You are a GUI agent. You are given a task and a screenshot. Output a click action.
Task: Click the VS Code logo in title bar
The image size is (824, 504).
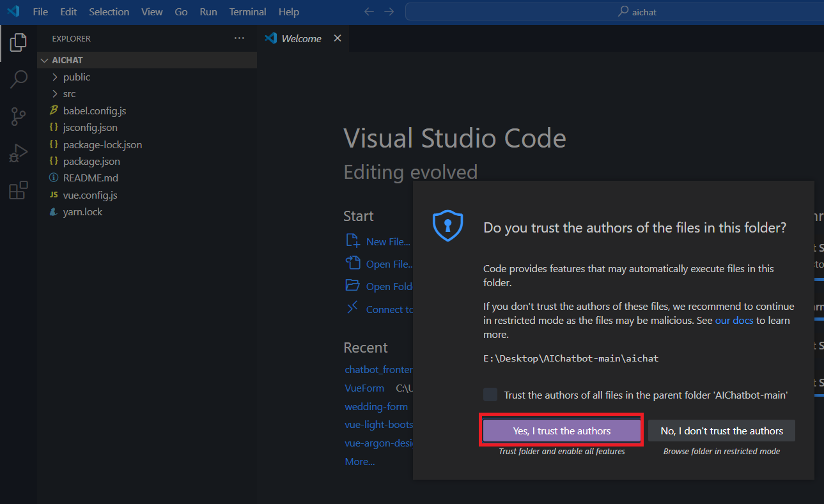pyautogui.click(x=13, y=11)
